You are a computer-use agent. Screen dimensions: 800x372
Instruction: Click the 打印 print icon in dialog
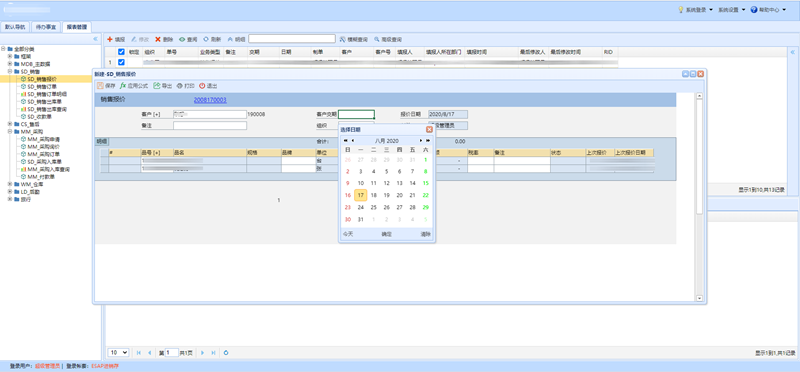click(180, 86)
